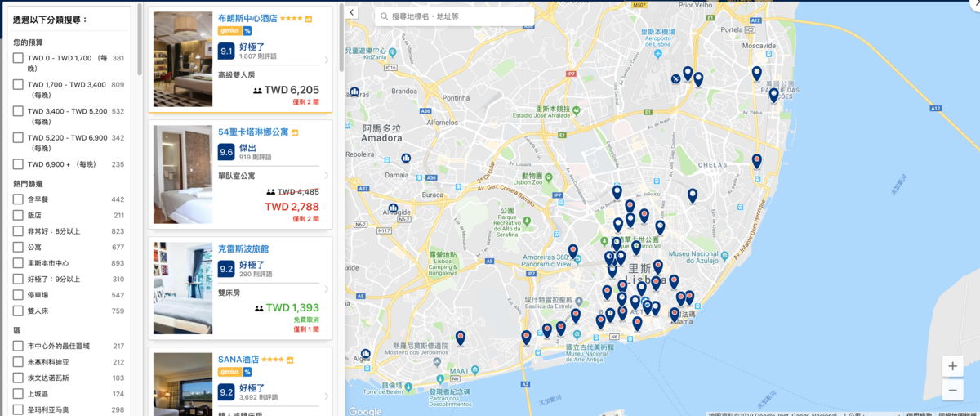Enable the 飯店 filter checkbox
This screenshot has width=980, height=416.
[18, 216]
